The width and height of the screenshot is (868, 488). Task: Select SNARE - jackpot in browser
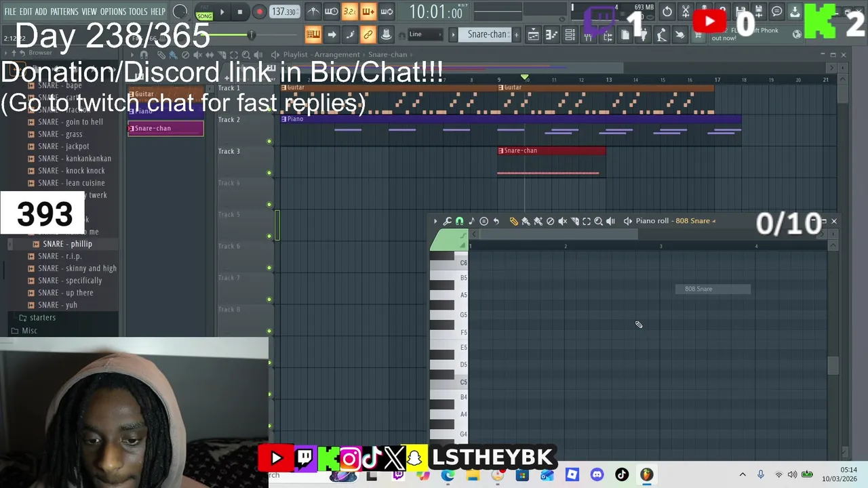(x=63, y=146)
